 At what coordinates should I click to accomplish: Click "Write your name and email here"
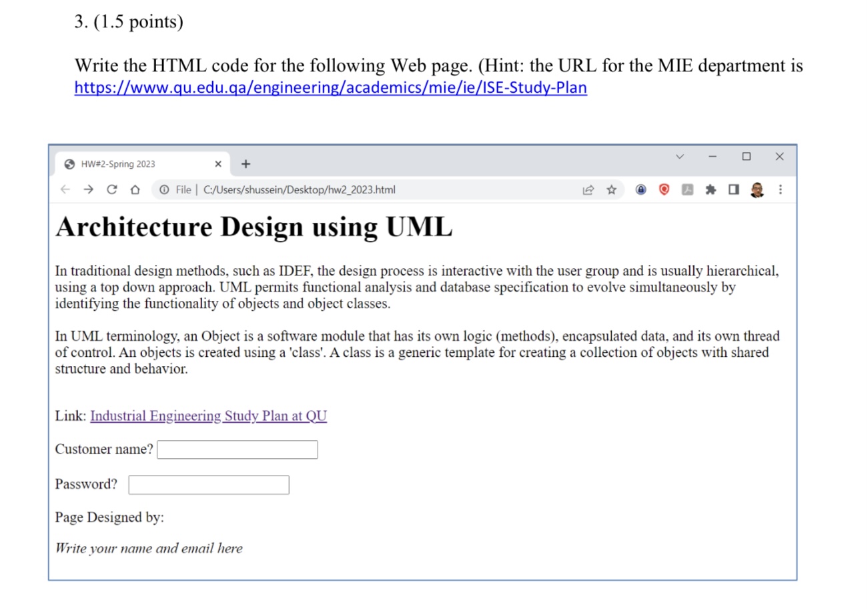click(x=149, y=549)
